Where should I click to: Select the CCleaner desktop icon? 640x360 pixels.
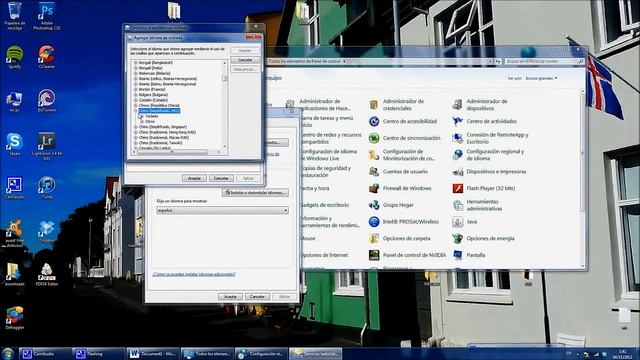point(47,57)
